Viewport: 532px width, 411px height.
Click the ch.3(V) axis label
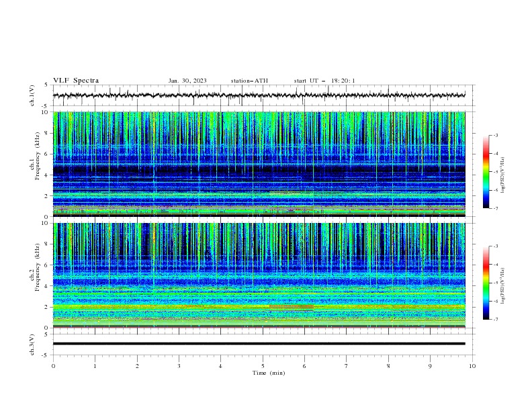(32, 345)
